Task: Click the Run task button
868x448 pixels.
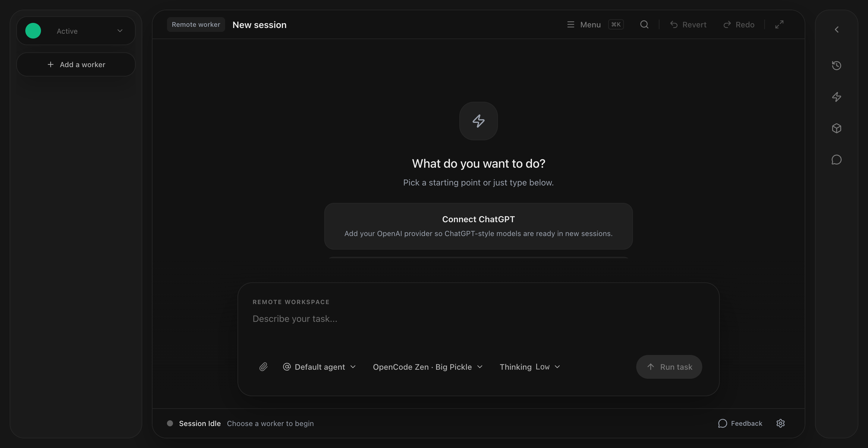Action: coord(669,366)
